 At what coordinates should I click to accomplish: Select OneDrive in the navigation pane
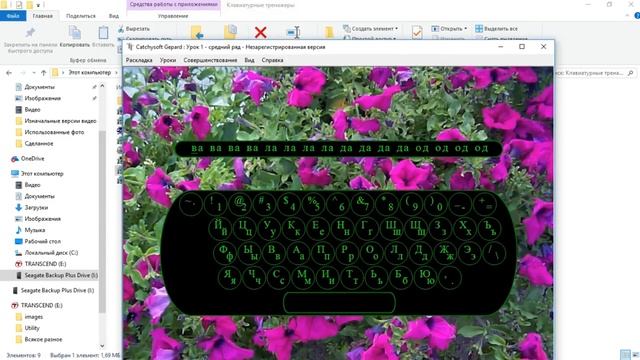click(32, 158)
